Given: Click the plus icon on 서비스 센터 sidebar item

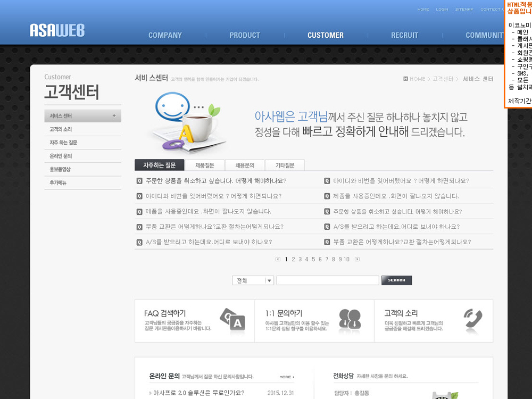Looking at the screenshot, I should [114, 116].
